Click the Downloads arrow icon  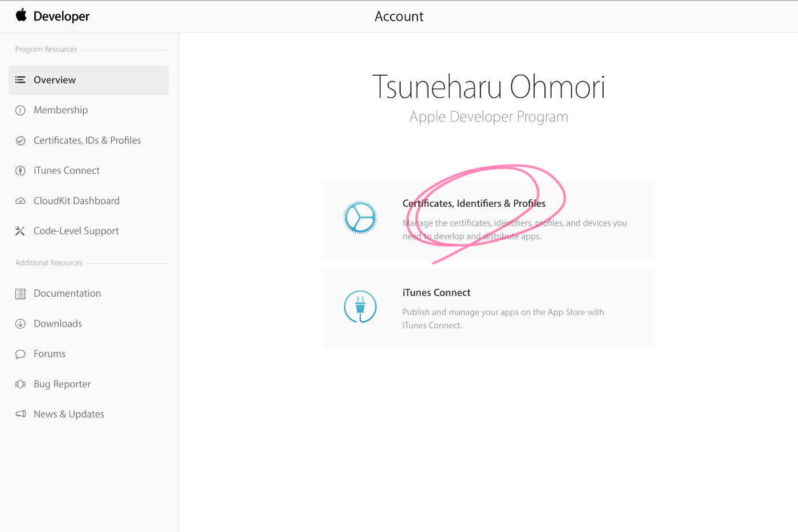click(x=21, y=324)
